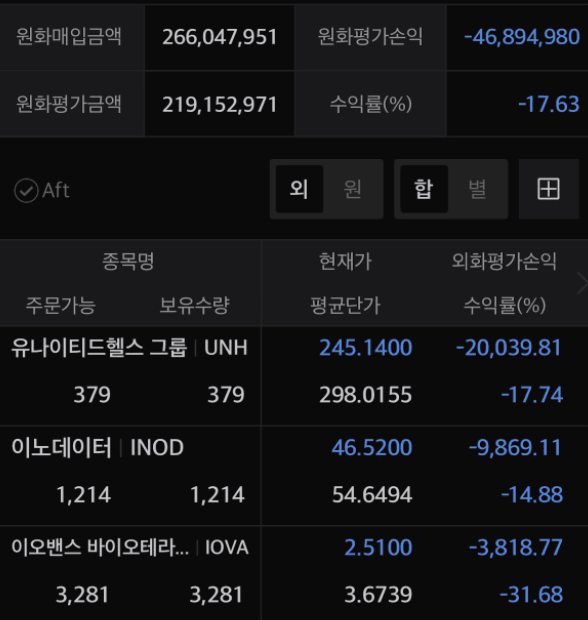Click INOD current price 46.5200

tap(372, 448)
